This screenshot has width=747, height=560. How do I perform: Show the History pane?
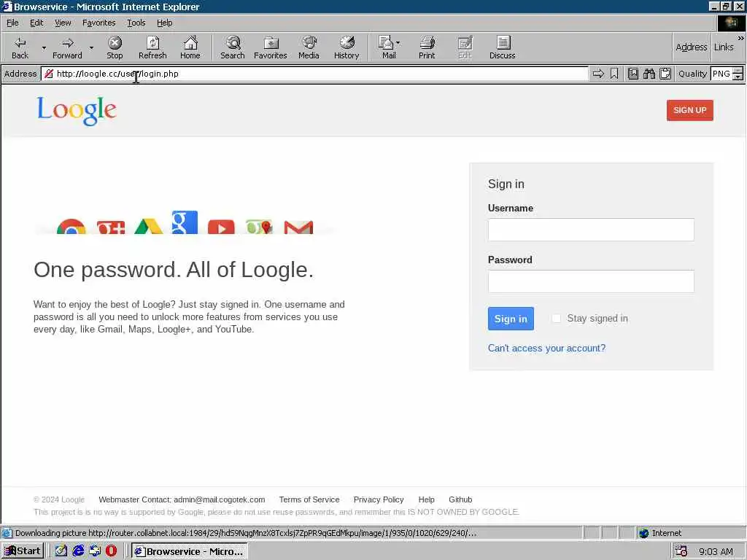pos(347,47)
